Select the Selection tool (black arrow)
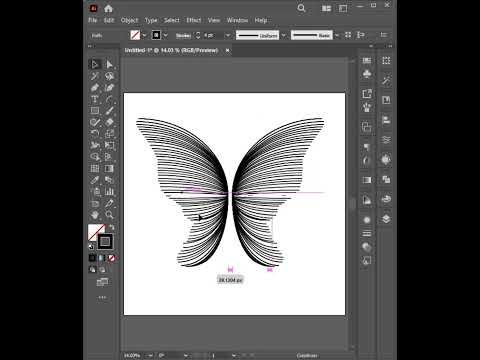Viewport: 480px width, 360px height. pos(95,64)
